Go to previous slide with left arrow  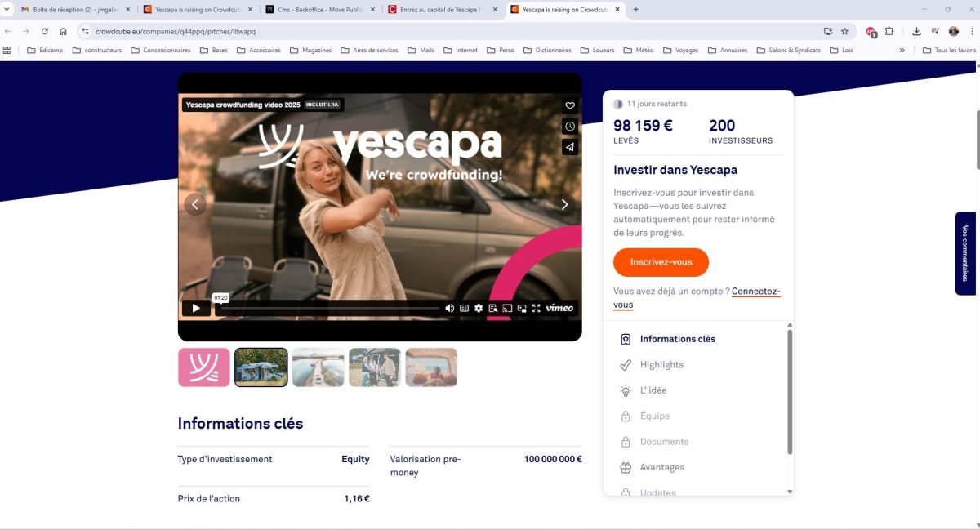tap(194, 204)
